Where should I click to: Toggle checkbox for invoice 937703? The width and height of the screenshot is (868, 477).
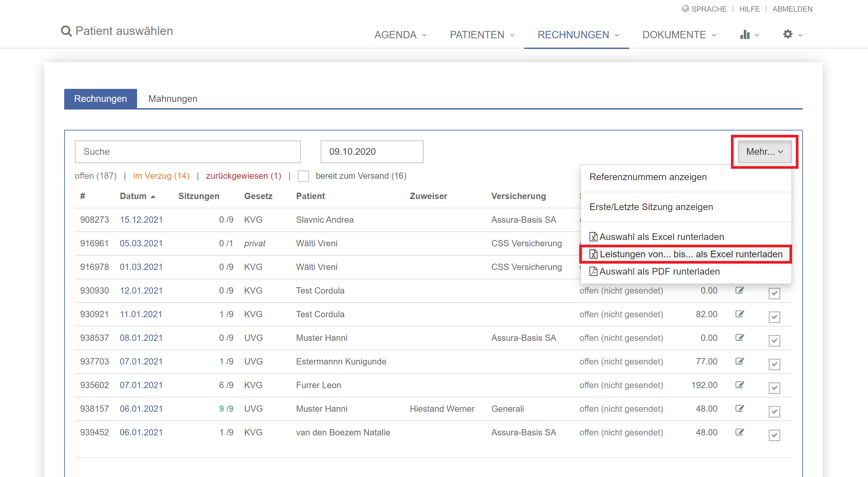point(774,364)
